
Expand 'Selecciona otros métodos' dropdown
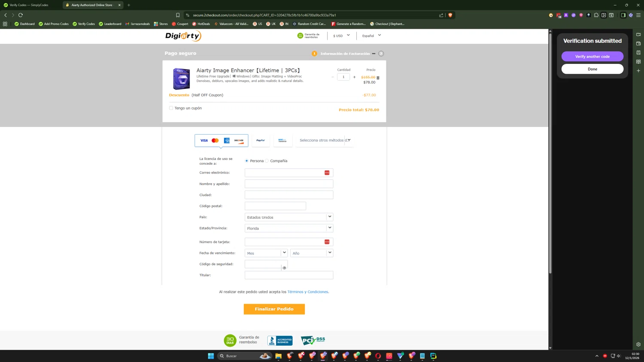325,140
